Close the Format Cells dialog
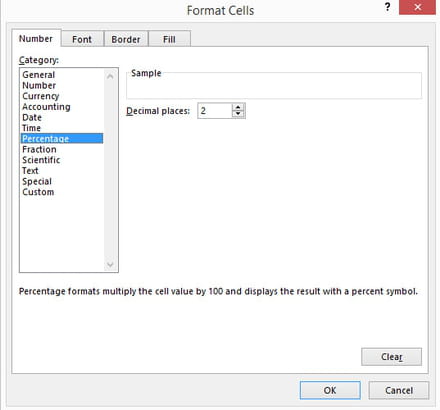 click(x=417, y=7)
